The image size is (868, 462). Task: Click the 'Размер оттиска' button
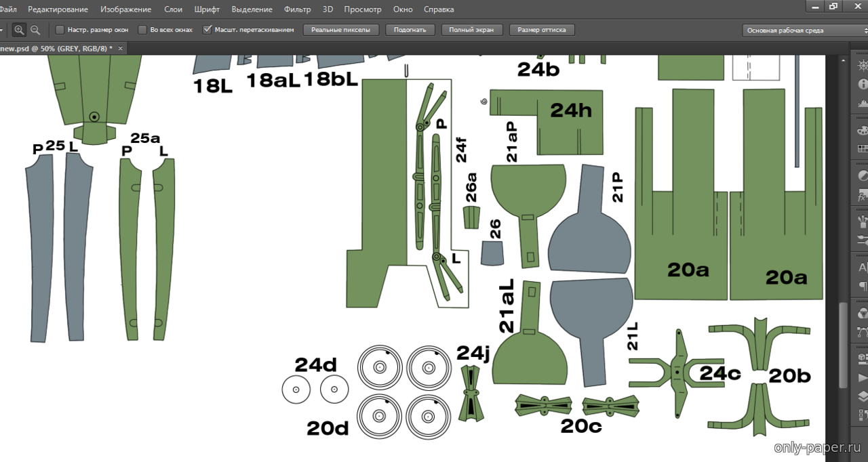pyautogui.click(x=542, y=30)
